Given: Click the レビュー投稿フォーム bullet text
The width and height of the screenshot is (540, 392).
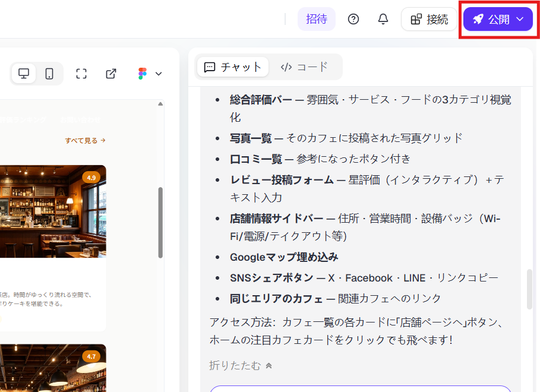Looking at the screenshot, I should (x=367, y=188).
